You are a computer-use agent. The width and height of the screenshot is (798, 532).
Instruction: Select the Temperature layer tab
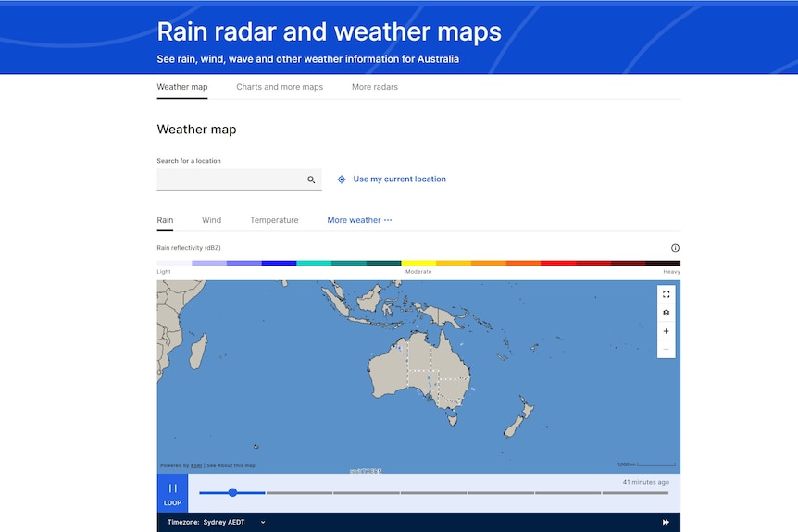pyautogui.click(x=274, y=220)
